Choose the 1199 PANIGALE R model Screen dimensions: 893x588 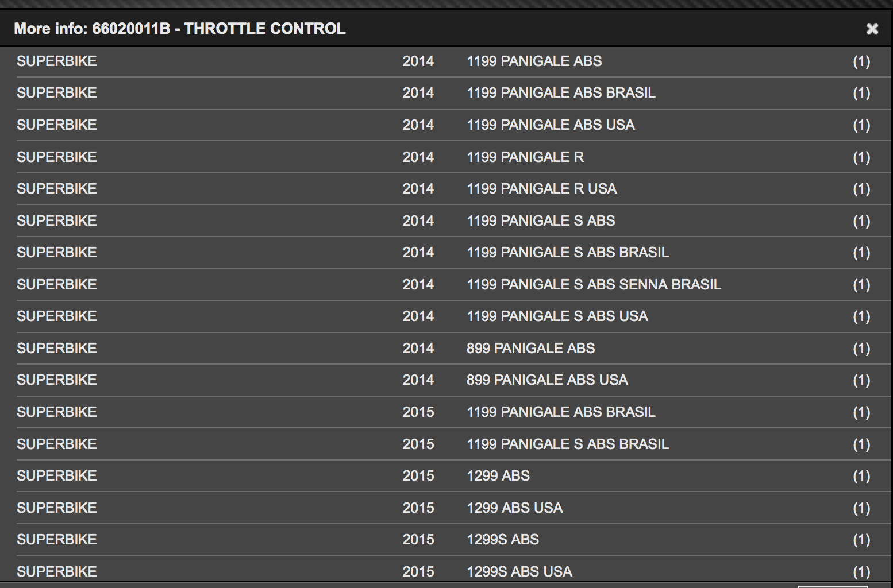coord(525,157)
